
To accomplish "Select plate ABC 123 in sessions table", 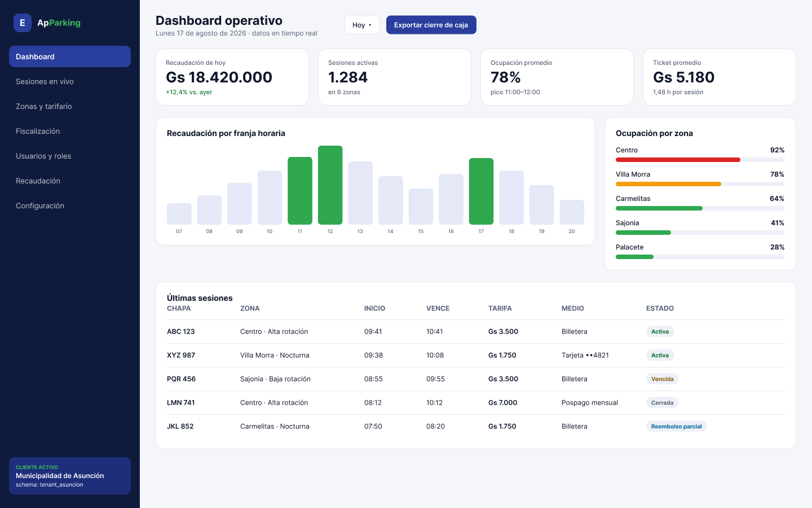I will [x=181, y=332].
